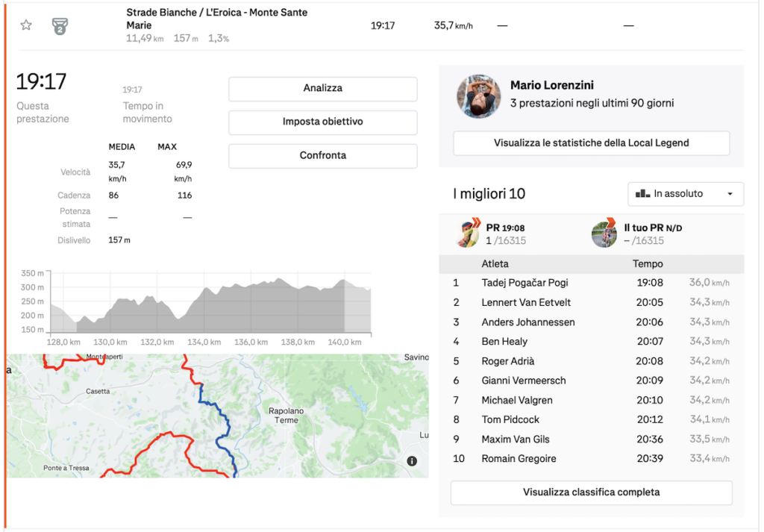
Task: Open Tadej Pogačar Pogi's athlete row
Action: click(525, 284)
